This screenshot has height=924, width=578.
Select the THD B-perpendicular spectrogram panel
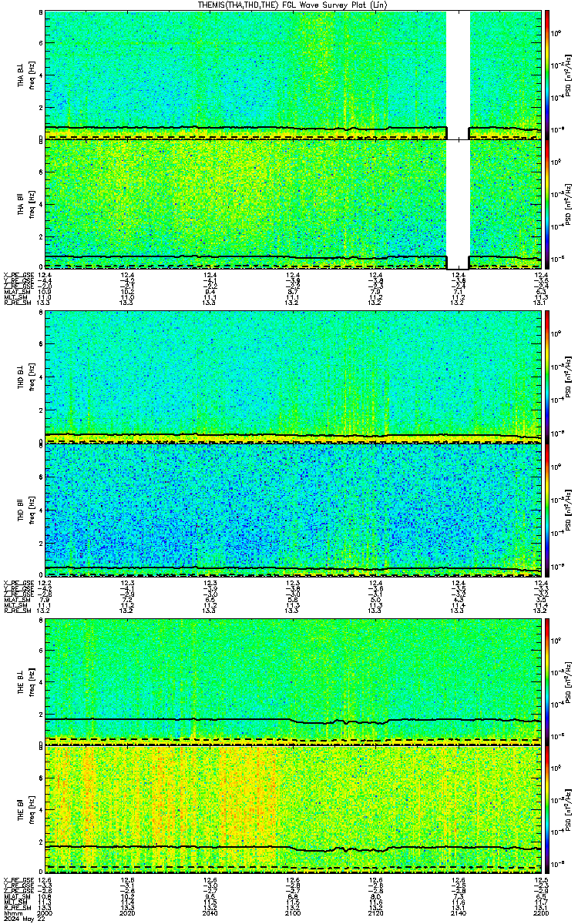pos(292,377)
